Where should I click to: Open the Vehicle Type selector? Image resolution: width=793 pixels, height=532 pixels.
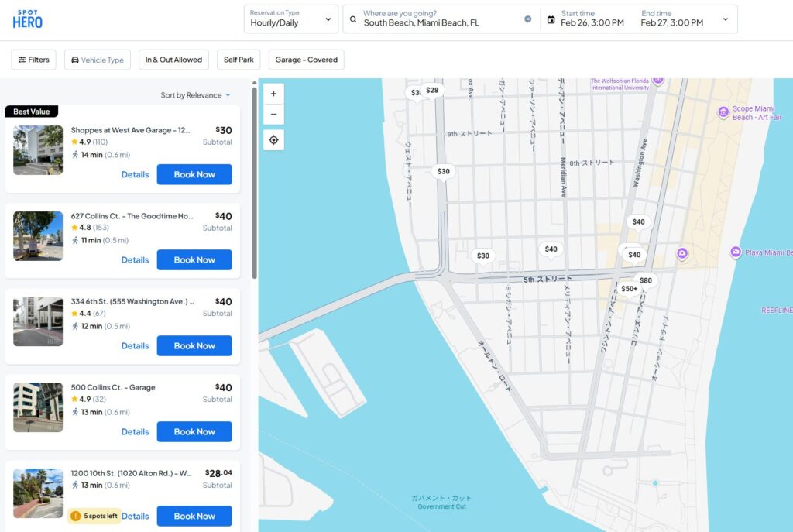pyautogui.click(x=98, y=60)
